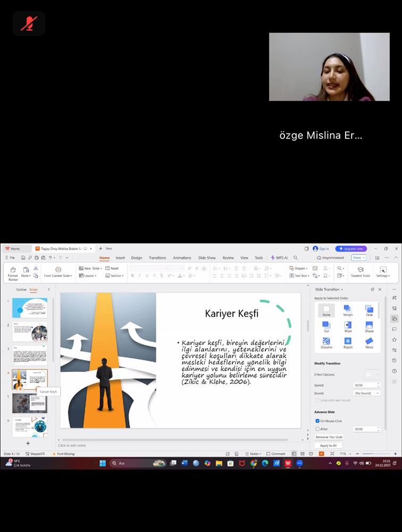This screenshot has height=532, width=402.
Task: Select the Morph transition effect
Action: point(348,310)
